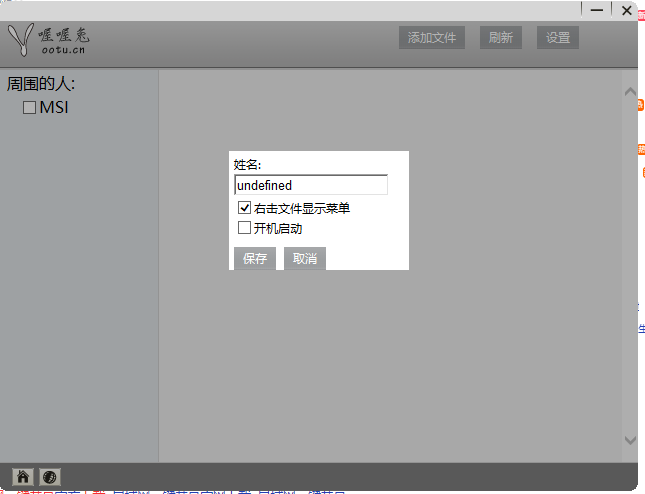645x494 pixels.
Task: Click the home icon in bottom bar
Action: [x=23, y=477]
